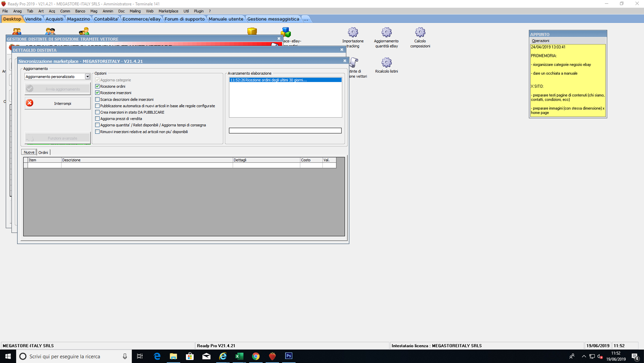Click the first people desktop icon
The width and height of the screenshot is (644, 363).
tap(17, 31)
